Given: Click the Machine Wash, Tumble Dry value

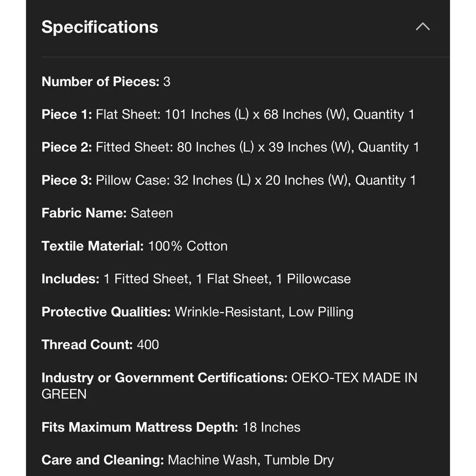Looking at the screenshot, I should (251, 460).
